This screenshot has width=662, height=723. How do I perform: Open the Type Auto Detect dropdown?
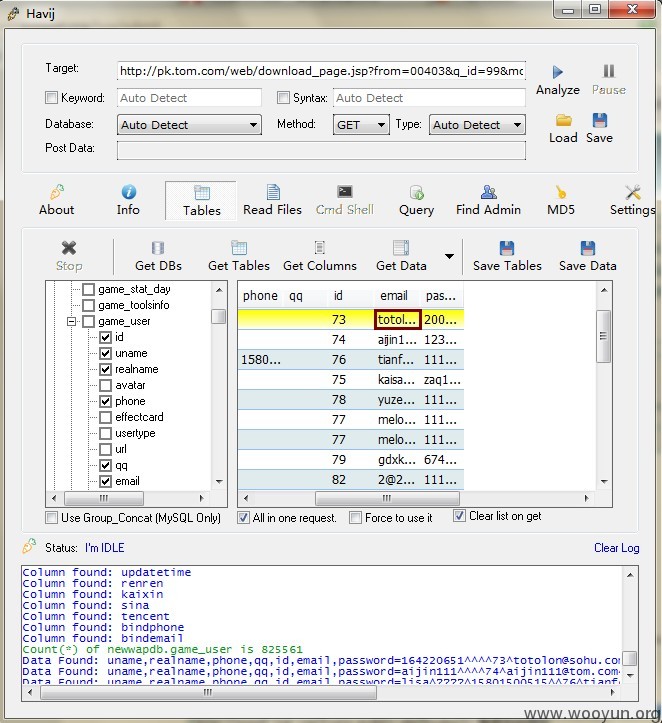click(x=477, y=125)
